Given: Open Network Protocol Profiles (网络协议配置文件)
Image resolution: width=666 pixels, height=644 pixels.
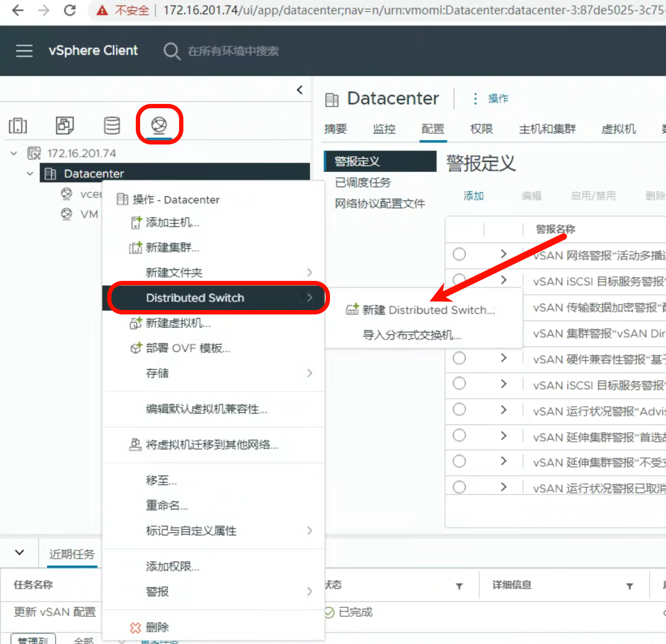Looking at the screenshot, I should 380,203.
